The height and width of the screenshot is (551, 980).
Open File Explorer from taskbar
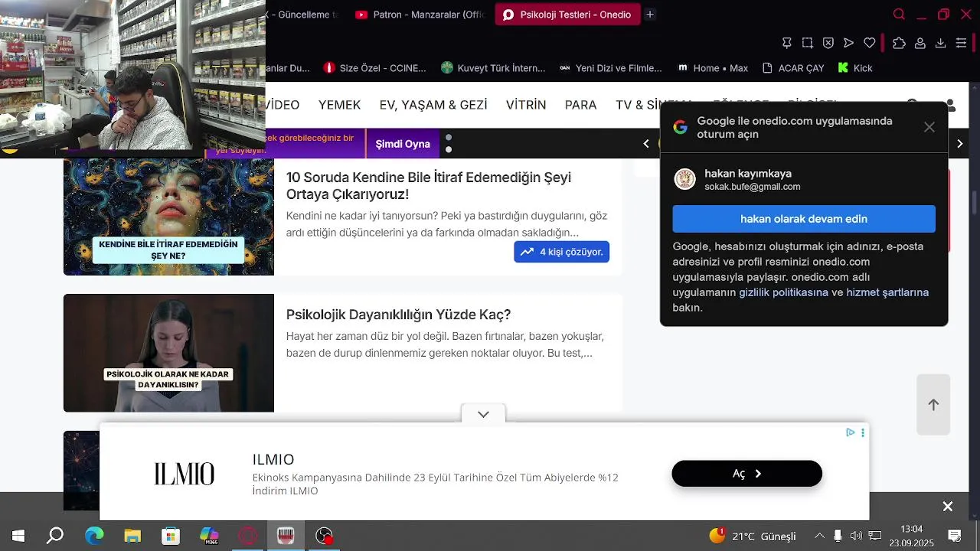132,536
